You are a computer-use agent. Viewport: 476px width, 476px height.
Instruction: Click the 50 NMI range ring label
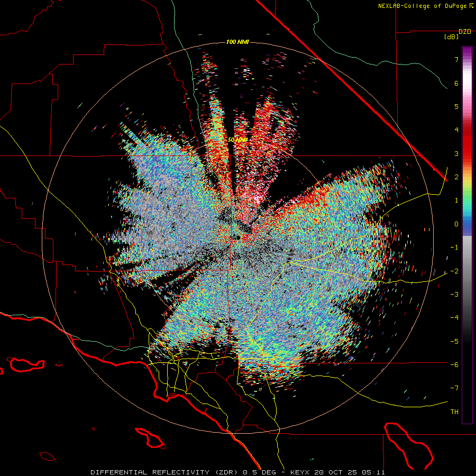point(237,140)
